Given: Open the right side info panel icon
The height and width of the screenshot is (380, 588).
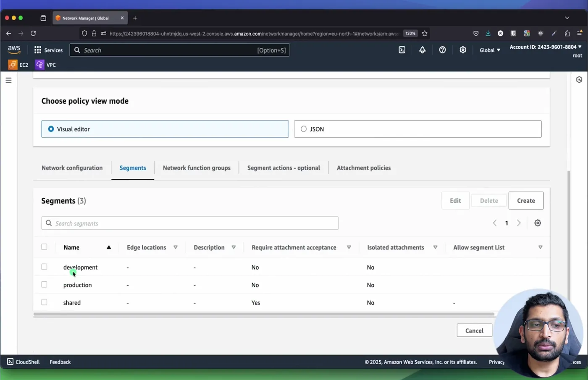Looking at the screenshot, I should [x=579, y=80].
